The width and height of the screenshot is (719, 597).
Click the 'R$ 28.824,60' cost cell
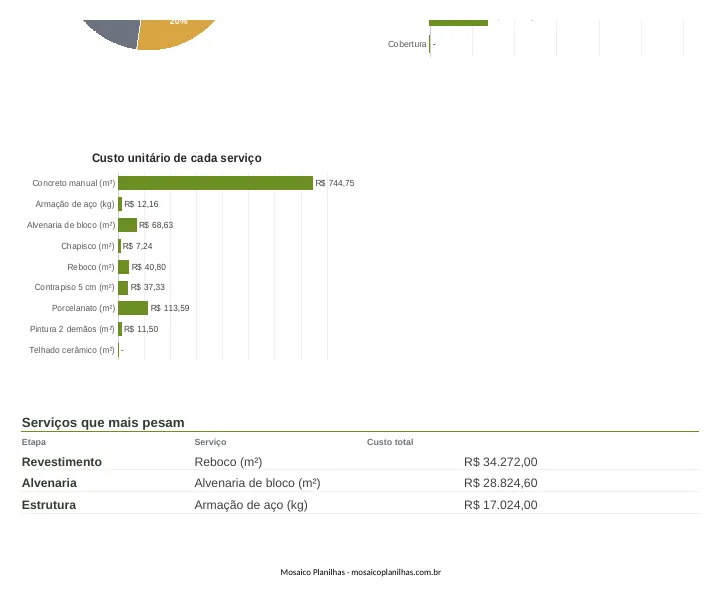[x=501, y=483]
